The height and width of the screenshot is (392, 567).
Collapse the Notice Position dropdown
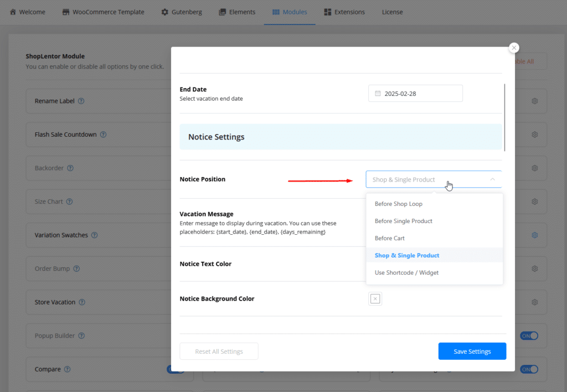coord(492,179)
